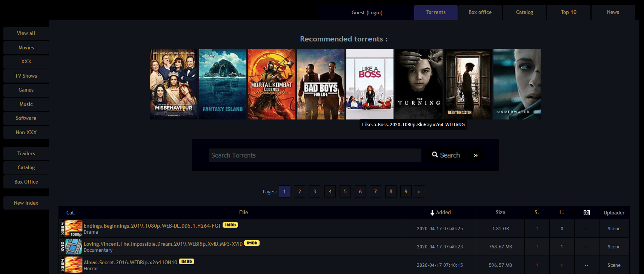
Task: Click the magnifier Search button
Action: tap(446, 155)
